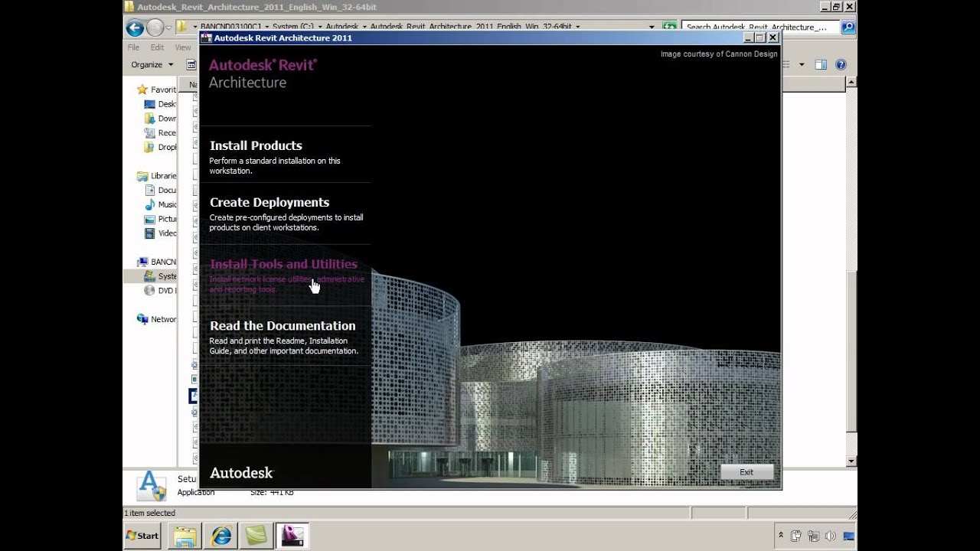Click BANCND03100C1 breadcrumb in address bar
The image size is (980, 551).
(x=230, y=27)
